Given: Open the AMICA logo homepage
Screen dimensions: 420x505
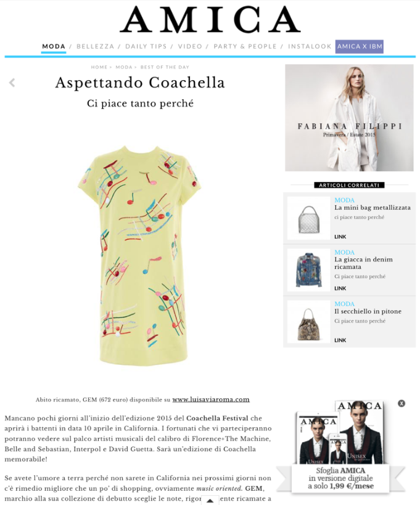Looking at the screenshot, I should coord(210,20).
